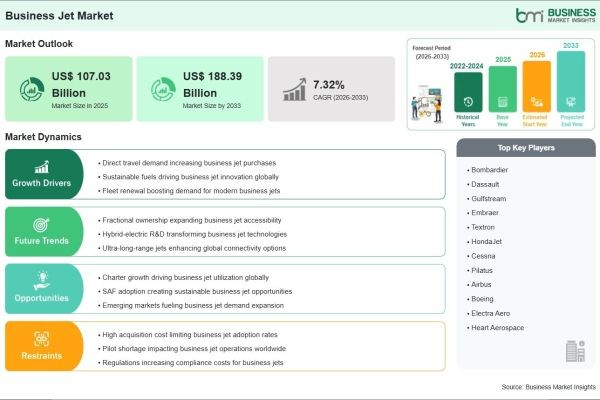The height and width of the screenshot is (400, 600).
Task: Click the growth bar chart icon beside 7.32%
Action: (x=295, y=90)
